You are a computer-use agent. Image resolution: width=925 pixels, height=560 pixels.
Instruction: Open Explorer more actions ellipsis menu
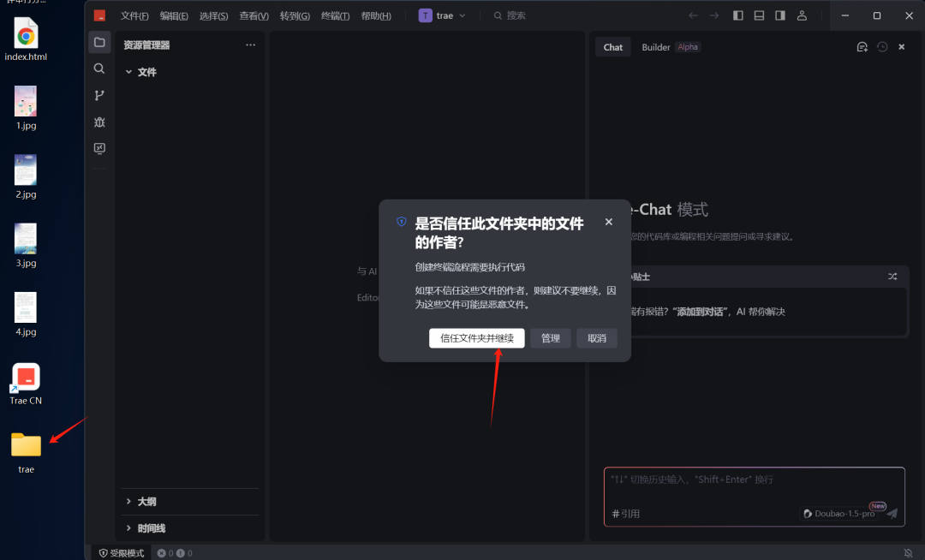click(x=250, y=45)
